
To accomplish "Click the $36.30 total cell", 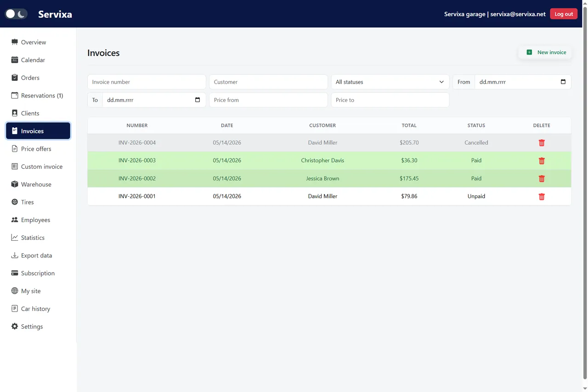I will pos(409,160).
